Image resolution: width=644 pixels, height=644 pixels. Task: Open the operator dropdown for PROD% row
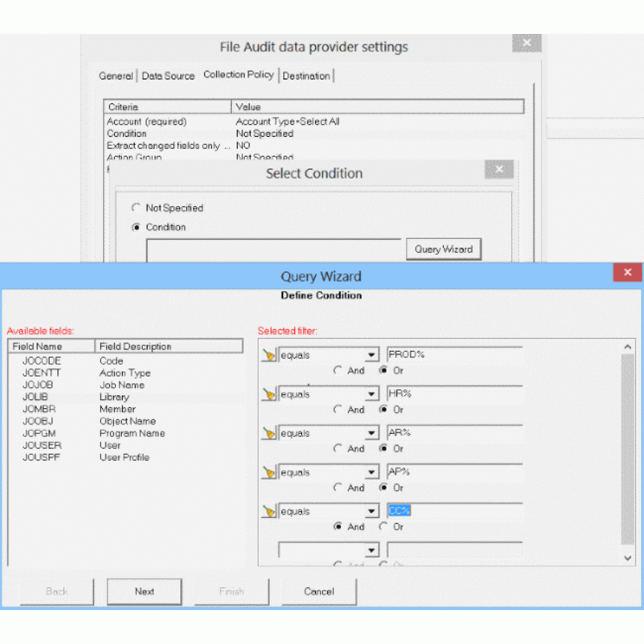[372, 355]
